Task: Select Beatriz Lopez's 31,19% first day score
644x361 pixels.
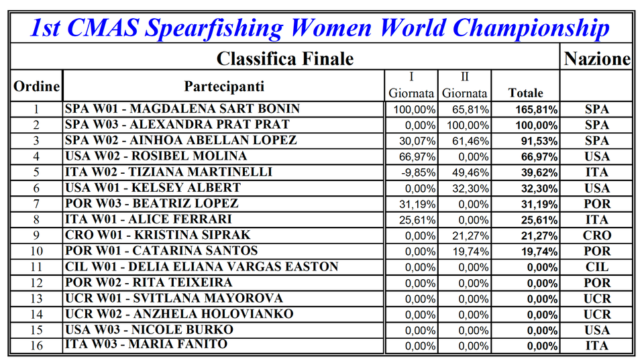Action: 411,204
